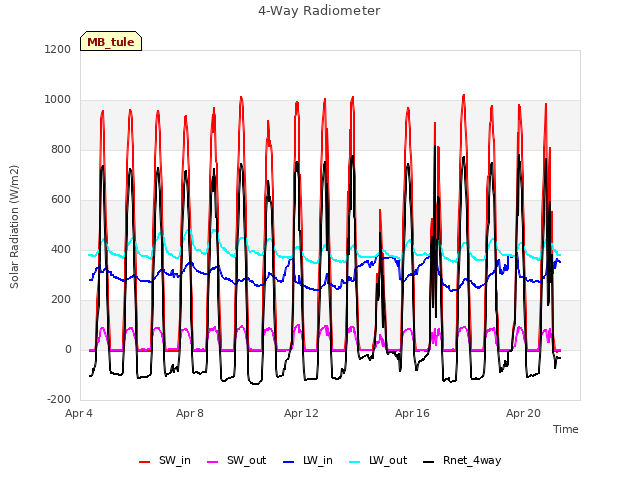Viewport: 640px width, 480px height.
Task: Click the Apr 8 x-axis label
Action: [x=190, y=413]
